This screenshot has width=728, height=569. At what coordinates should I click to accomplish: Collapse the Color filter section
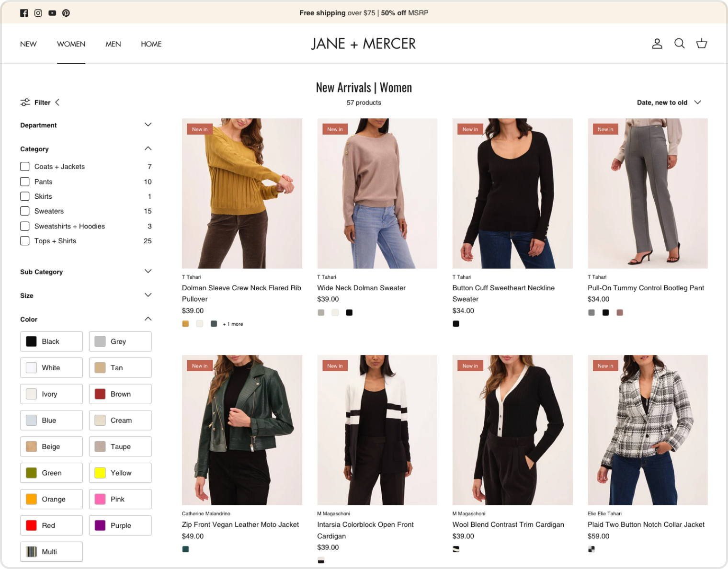point(86,319)
